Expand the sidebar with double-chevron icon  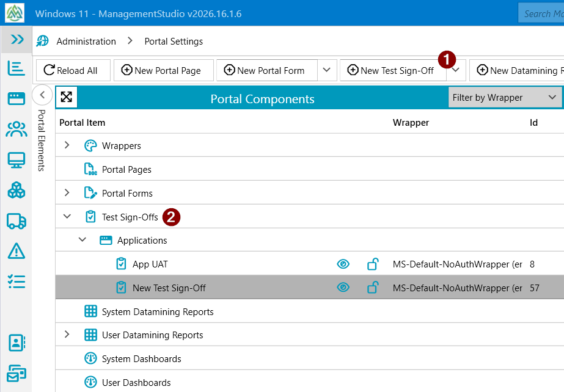pyautogui.click(x=16, y=39)
